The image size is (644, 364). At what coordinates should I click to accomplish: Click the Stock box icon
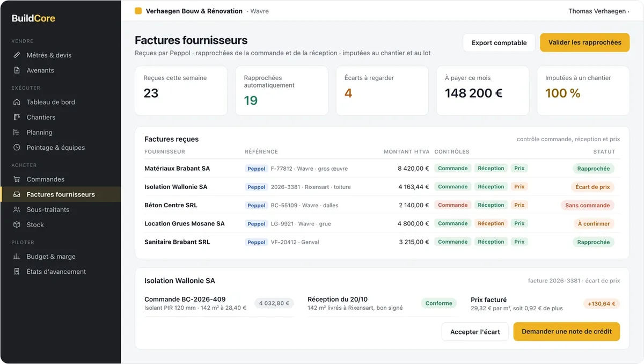click(x=17, y=224)
